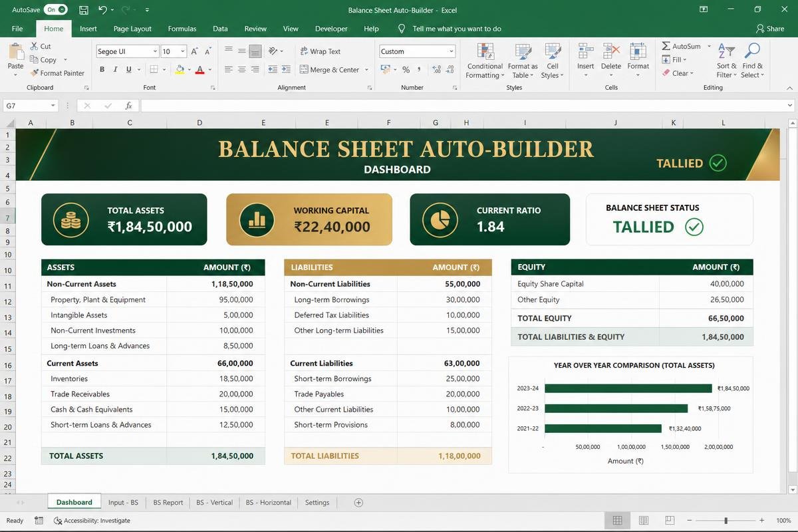Viewport: 798px width, 532px height.
Task: Decrease font size with the small A icon
Action: (x=208, y=51)
